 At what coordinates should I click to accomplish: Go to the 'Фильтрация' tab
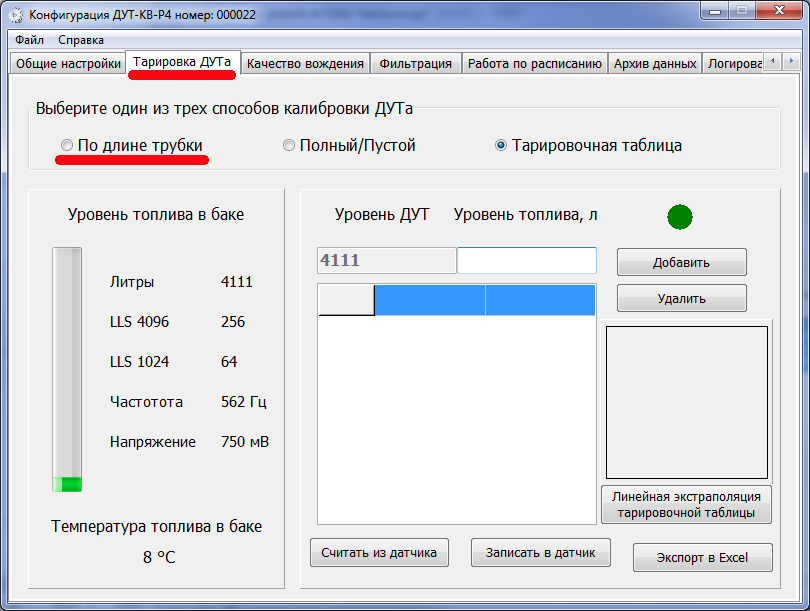[416, 64]
